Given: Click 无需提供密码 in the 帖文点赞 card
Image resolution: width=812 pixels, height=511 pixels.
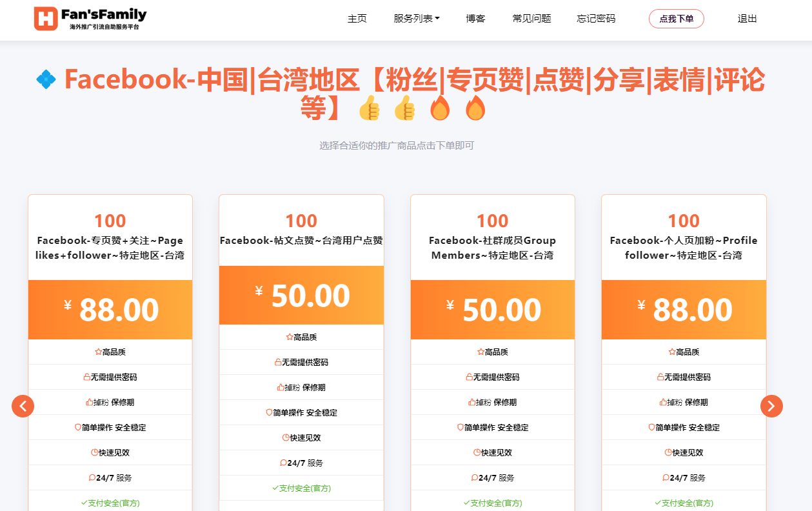Looking at the screenshot, I should tap(305, 363).
